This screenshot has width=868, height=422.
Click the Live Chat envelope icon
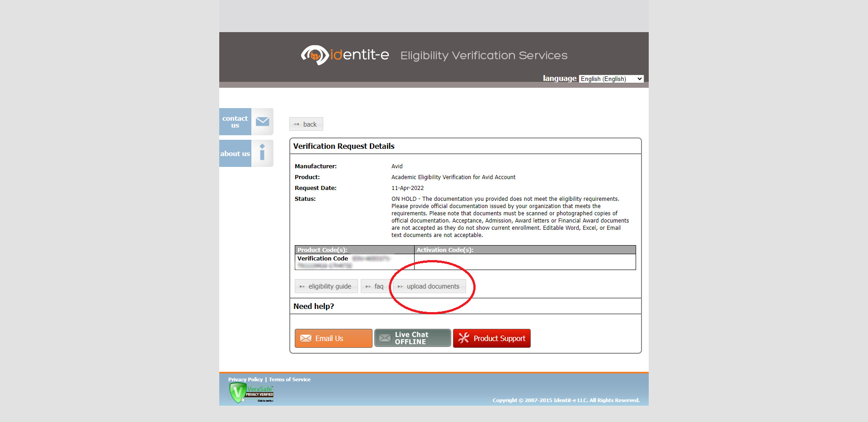pyautogui.click(x=385, y=338)
